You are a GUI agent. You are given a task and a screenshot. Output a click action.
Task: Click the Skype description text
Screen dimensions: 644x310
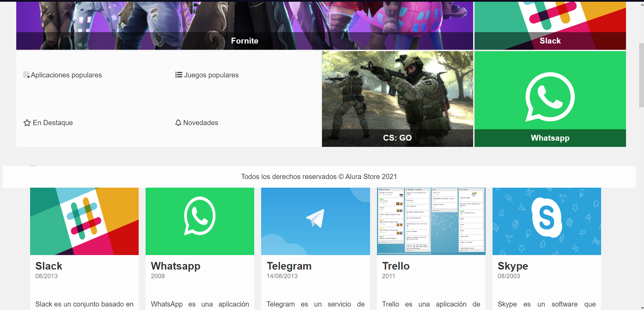coord(547,304)
